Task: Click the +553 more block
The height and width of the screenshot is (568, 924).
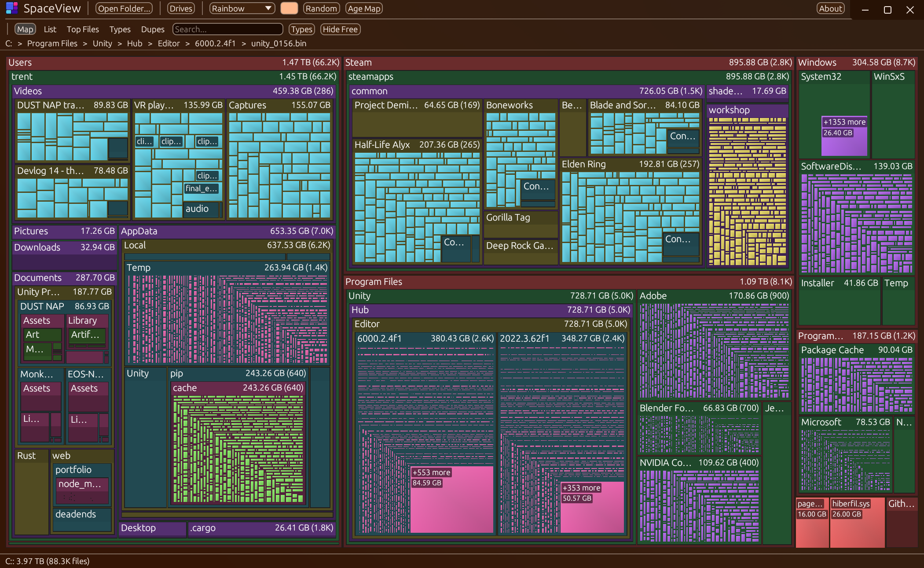Action: 452,499
